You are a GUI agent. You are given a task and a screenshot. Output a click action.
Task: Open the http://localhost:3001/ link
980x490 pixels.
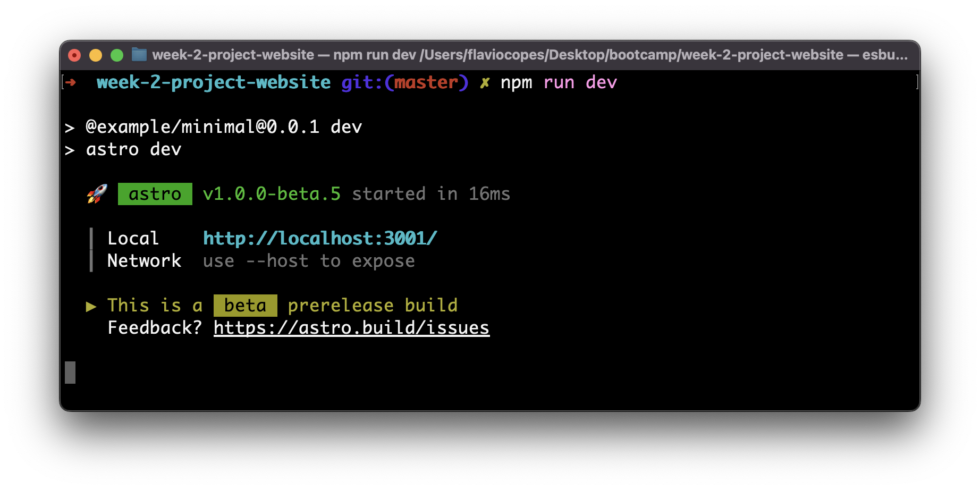tap(319, 238)
